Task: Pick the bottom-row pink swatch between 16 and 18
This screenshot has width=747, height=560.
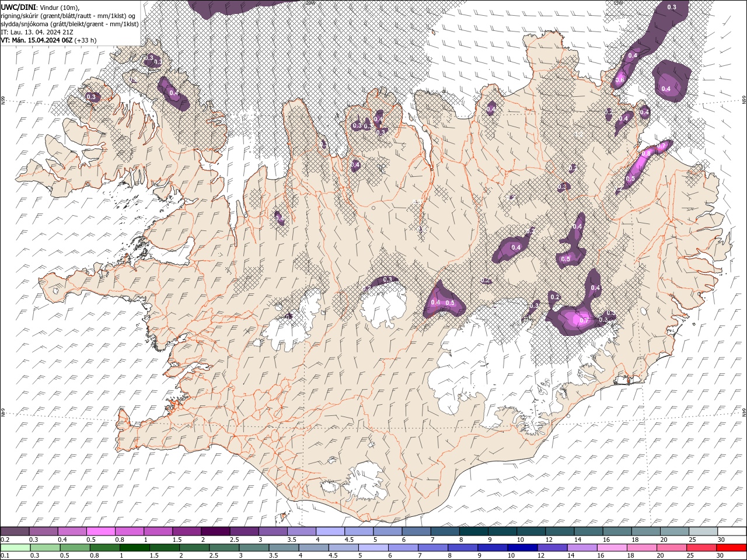Action: 611,548
